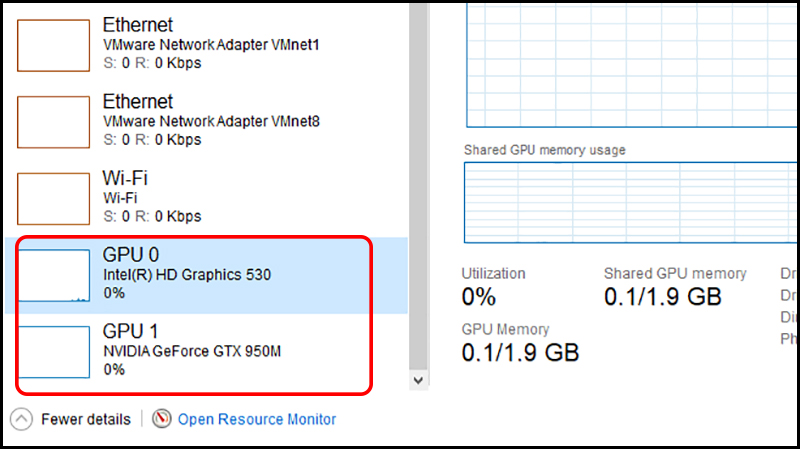
Task: Click the device list vertical scrollbar thumb
Action: coord(419,180)
